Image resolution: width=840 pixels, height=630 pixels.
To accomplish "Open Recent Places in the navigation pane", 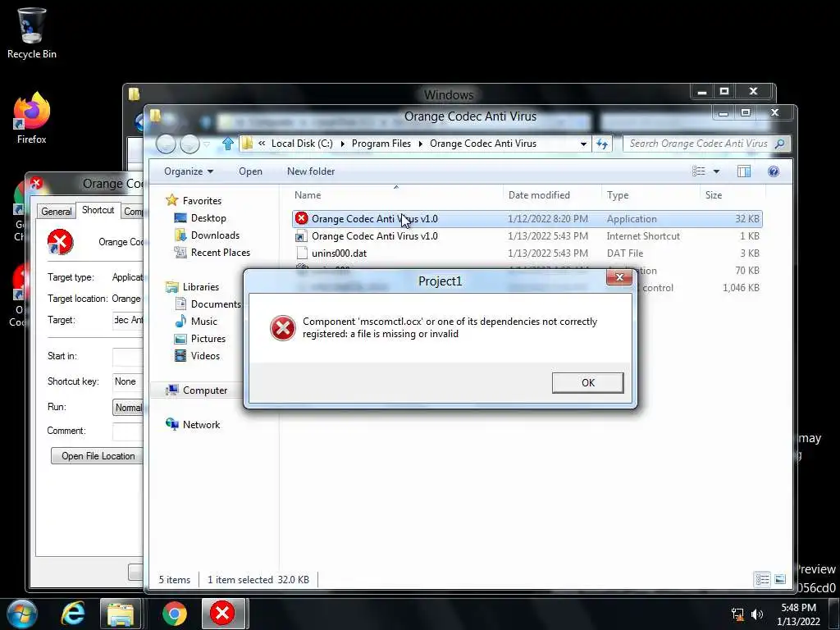I will 220,253.
